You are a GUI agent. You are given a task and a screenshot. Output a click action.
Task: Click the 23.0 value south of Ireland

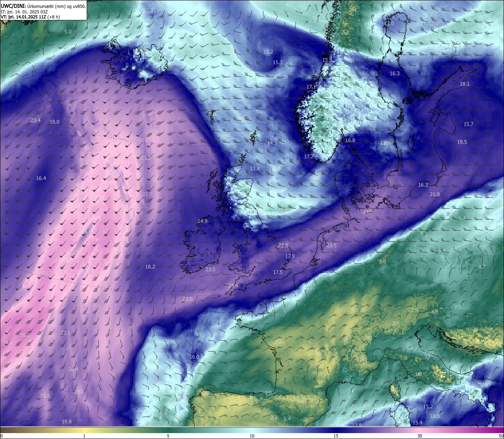(210, 269)
